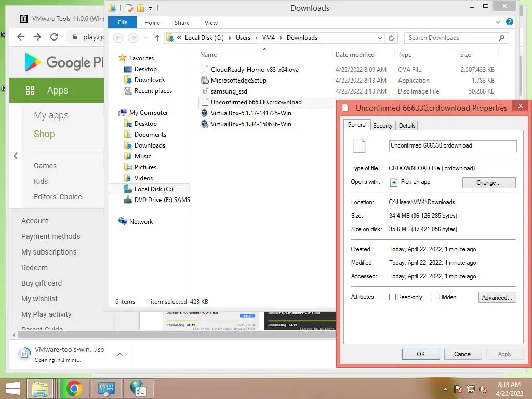Sort by the Date modified column header
This screenshot has height=399, width=532.
point(354,54)
